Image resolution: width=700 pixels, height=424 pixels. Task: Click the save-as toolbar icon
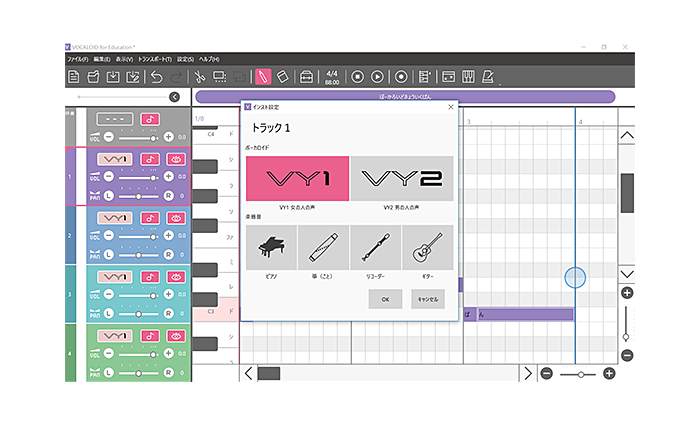[x=133, y=77]
